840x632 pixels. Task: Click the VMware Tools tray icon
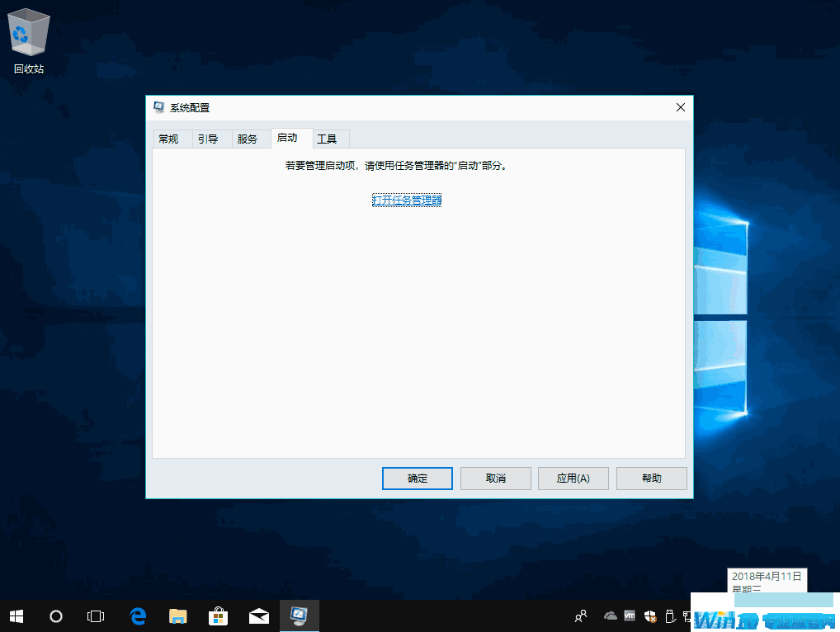pos(630,615)
